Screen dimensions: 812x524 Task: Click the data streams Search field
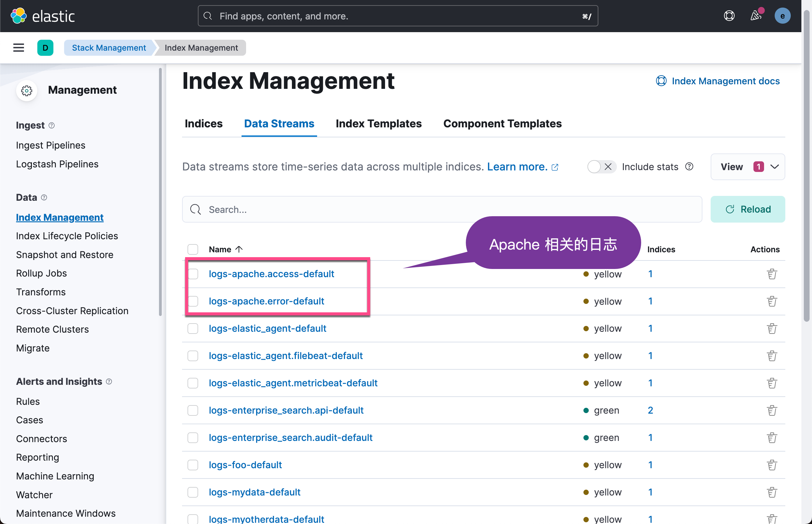coord(442,209)
